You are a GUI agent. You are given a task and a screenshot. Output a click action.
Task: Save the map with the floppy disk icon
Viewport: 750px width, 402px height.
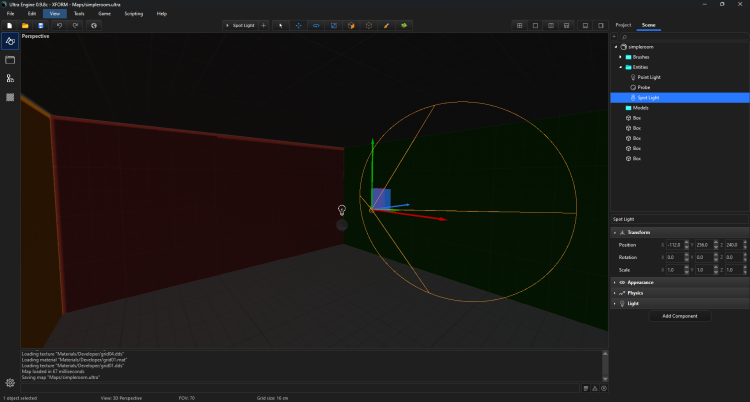[x=41, y=25]
